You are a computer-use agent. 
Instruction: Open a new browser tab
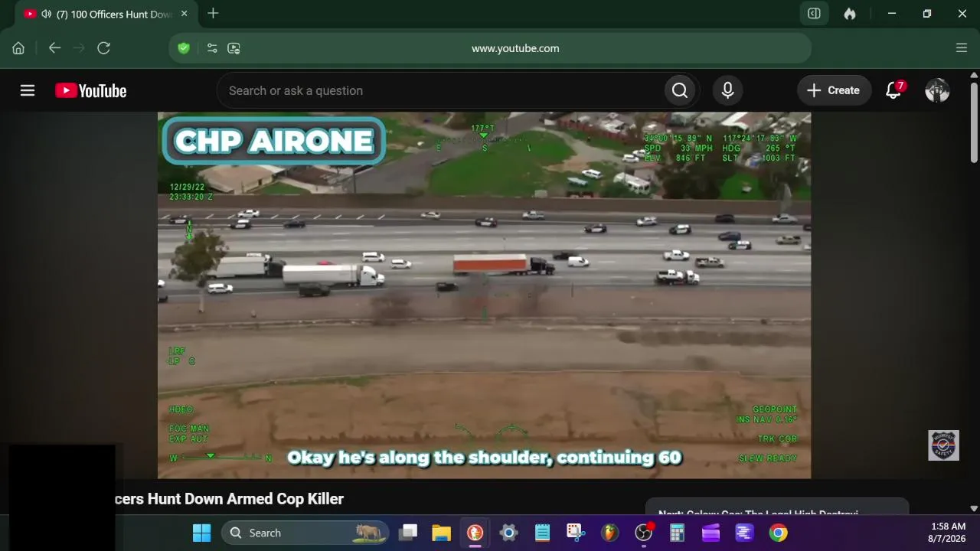coord(213,14)
